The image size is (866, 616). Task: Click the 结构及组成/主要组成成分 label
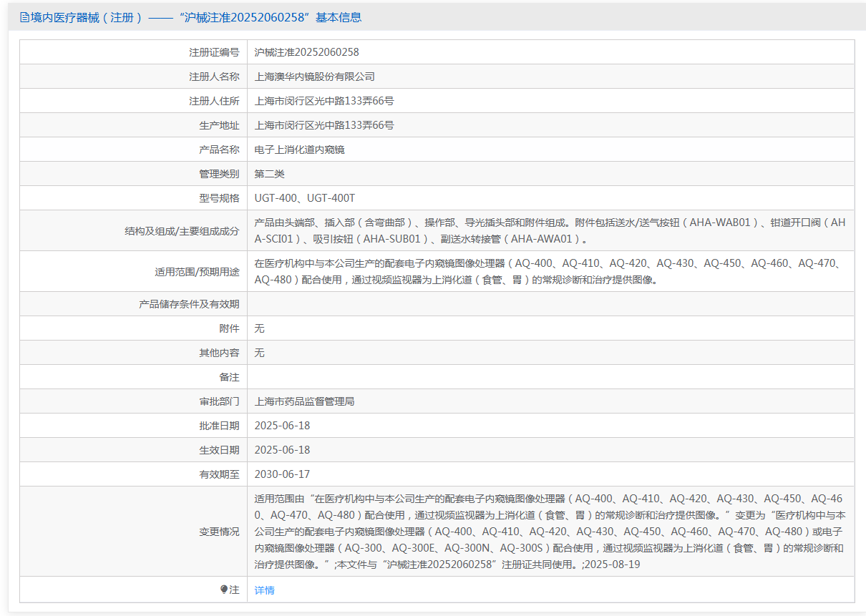click(x=182, y=231)
